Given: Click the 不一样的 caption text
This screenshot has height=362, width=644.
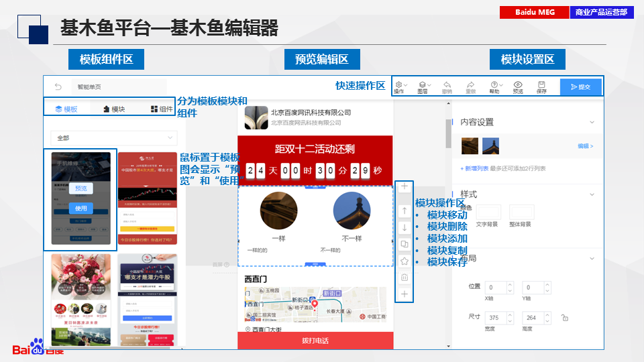Looking at the screenshot, I should tap(330, 250).
